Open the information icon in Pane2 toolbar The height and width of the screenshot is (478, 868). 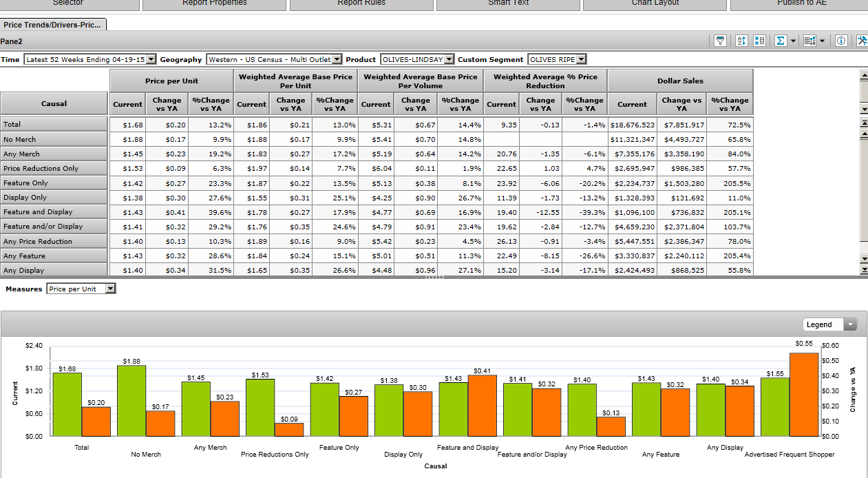point(841,41)
